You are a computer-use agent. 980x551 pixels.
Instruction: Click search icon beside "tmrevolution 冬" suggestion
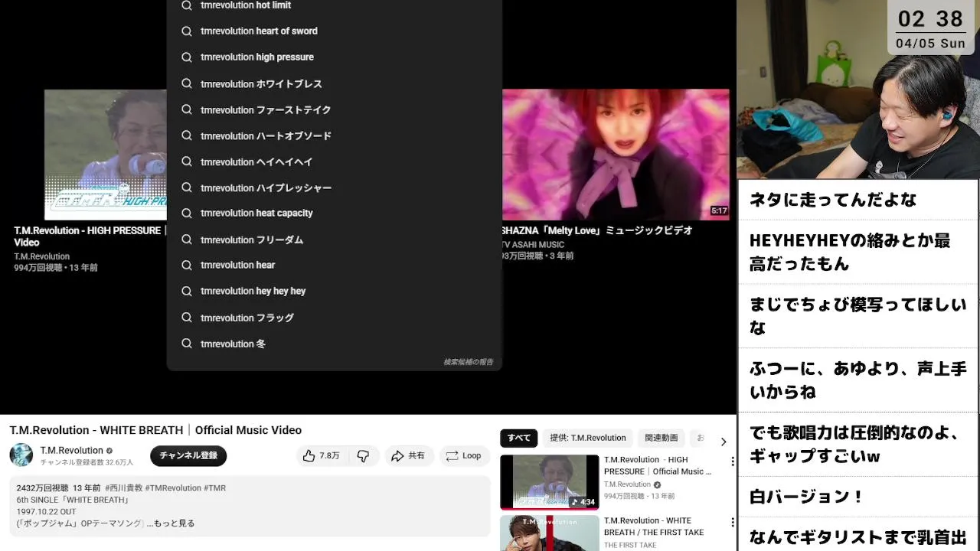tap(186, 344)
